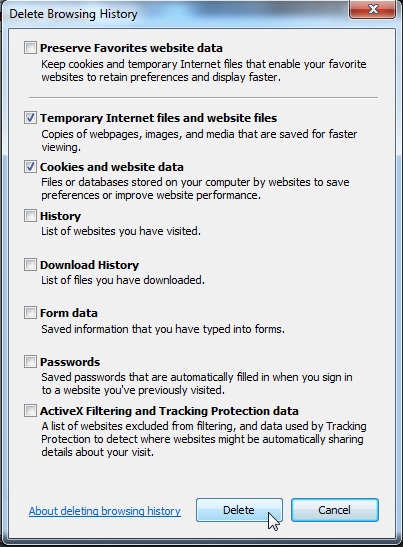Viewport: 403px width, 547px height.
Task: Click the ActiveX Filtering and Tracking Protection label
Action: 169,411
